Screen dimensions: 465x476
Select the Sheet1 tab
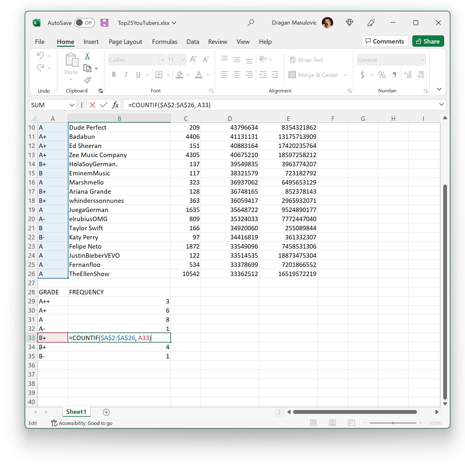point(76,412)
